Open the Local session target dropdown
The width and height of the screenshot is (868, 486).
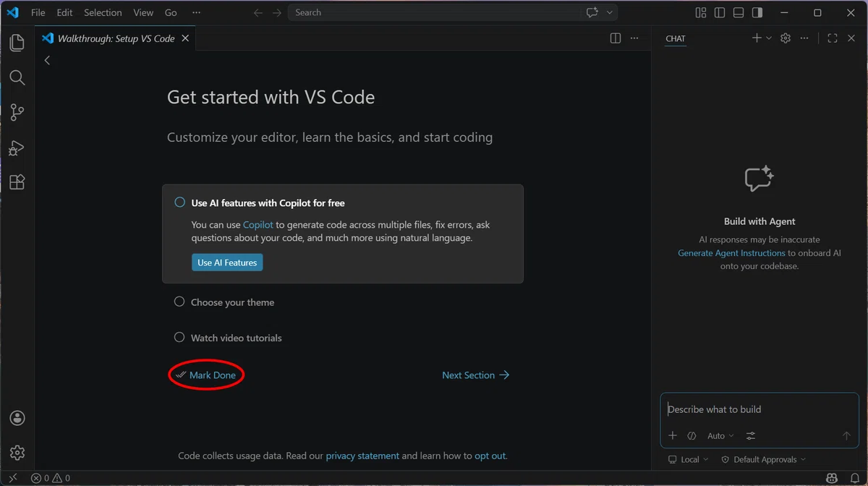coord(689,459)
